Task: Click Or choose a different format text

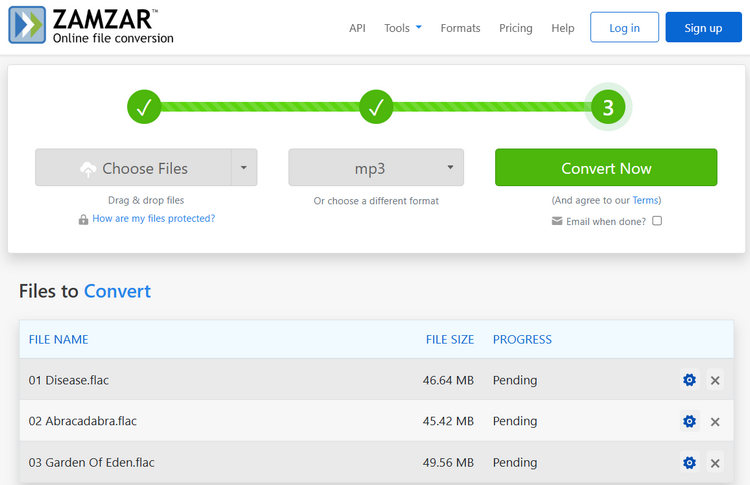Action: pyautogui.click(x=376, y=201)
